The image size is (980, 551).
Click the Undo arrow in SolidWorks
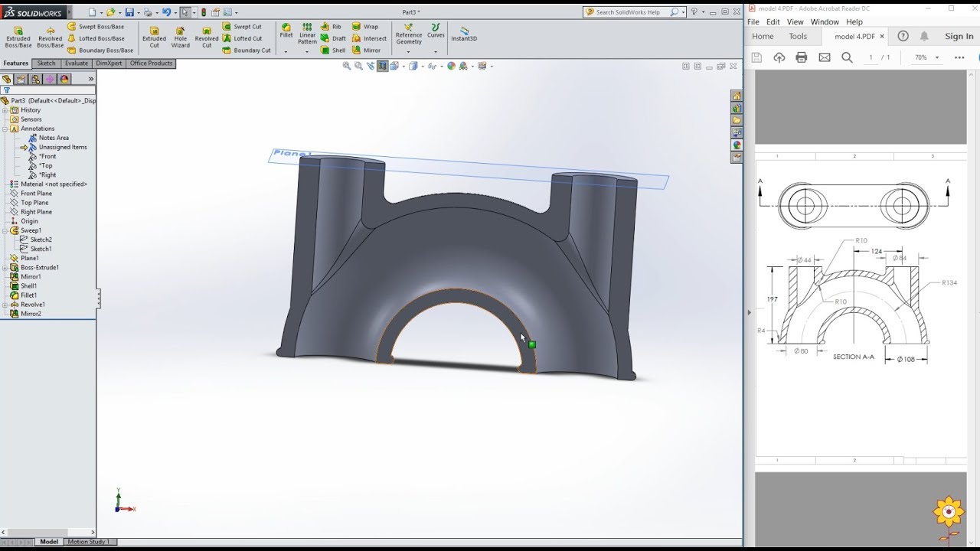(x=166, y=12)
